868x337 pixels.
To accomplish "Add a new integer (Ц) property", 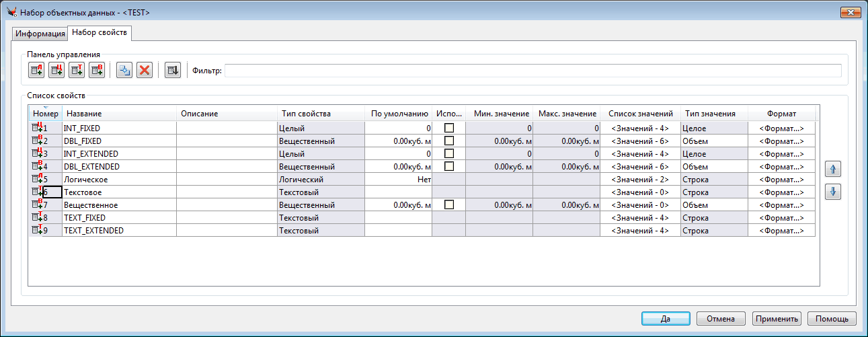I will [56, 70].
